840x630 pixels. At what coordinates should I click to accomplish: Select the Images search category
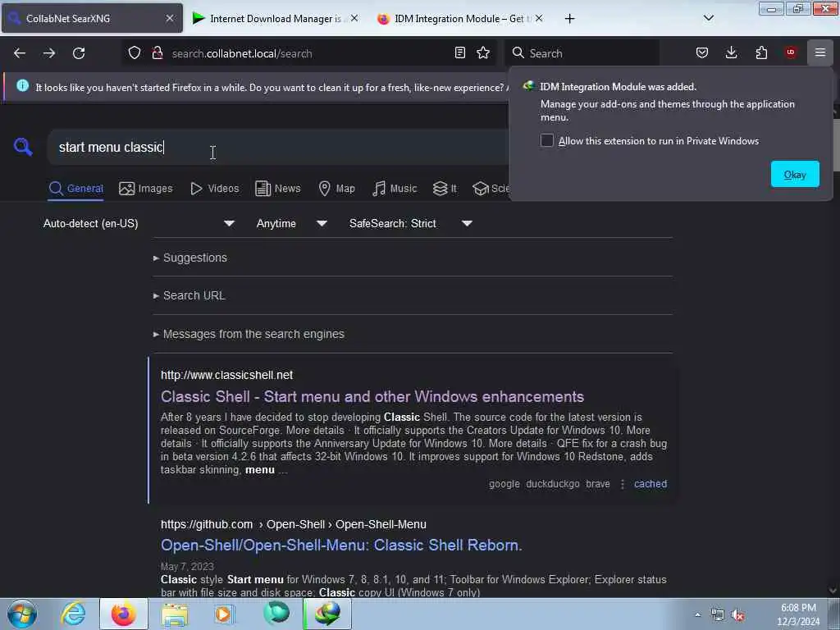click(x=146, y=189)
